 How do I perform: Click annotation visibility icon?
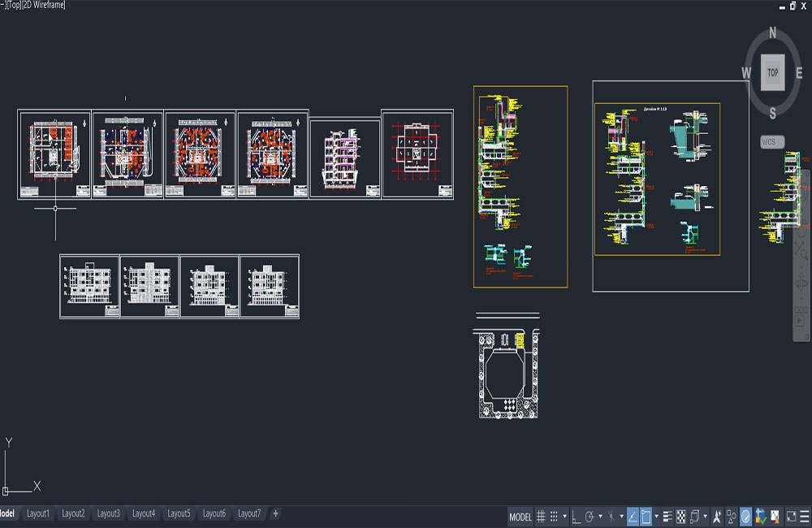coord(717,517)
